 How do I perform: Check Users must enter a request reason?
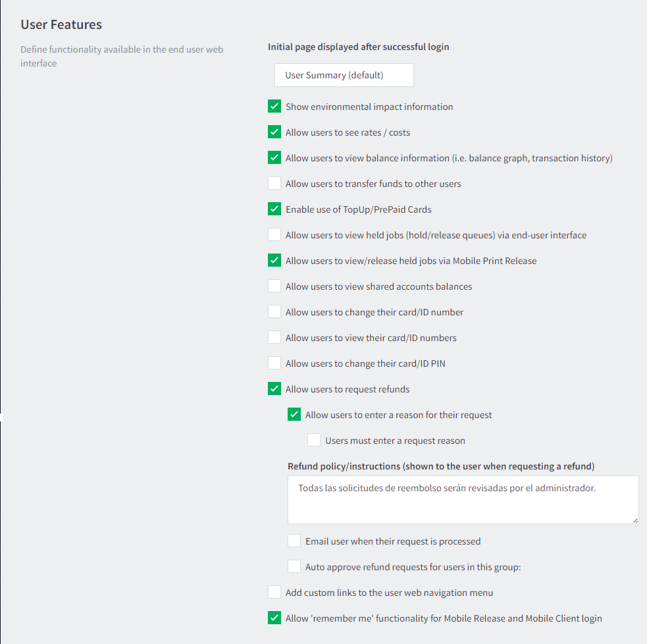coord(314,440)
